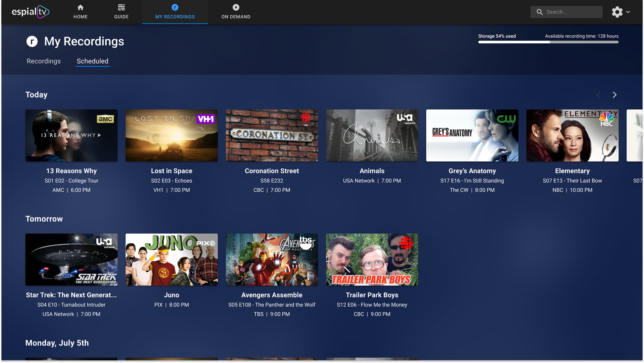Click the Elementary title text
Viewport: 644px width, 363px height.
coord(573,171)
